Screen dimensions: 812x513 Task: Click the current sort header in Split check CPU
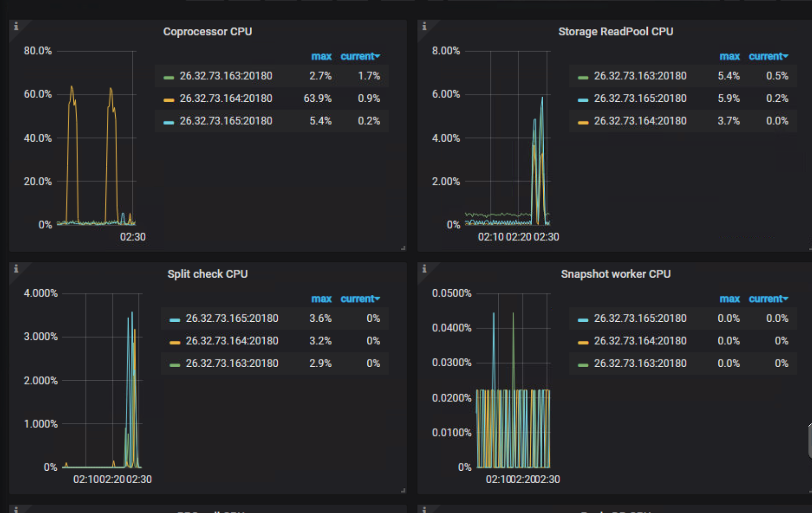click(357, 298)
